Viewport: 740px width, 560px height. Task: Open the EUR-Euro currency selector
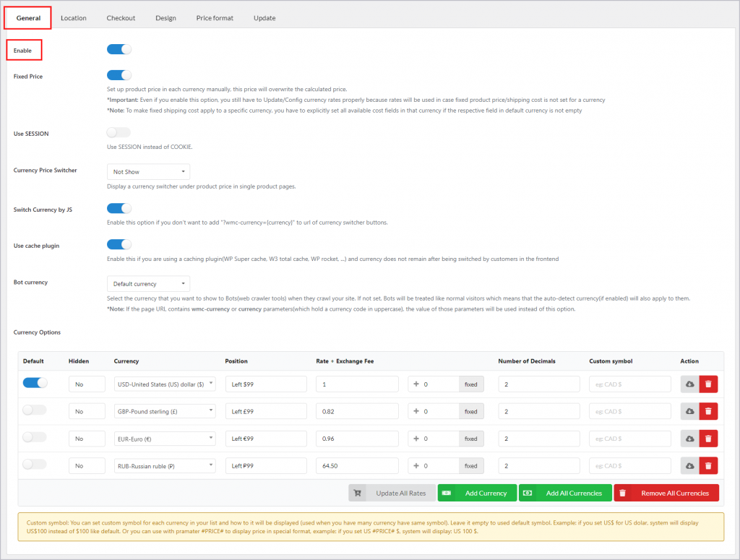165,439
